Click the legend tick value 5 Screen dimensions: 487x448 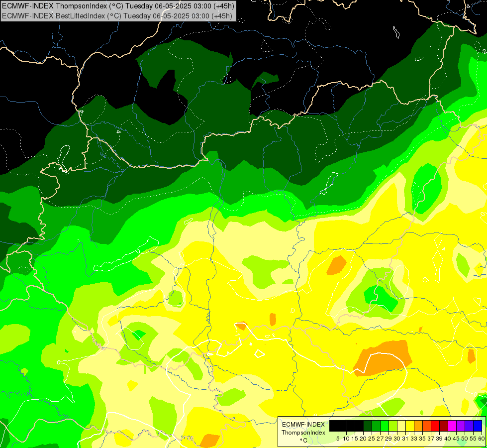(x=338, y=439)
